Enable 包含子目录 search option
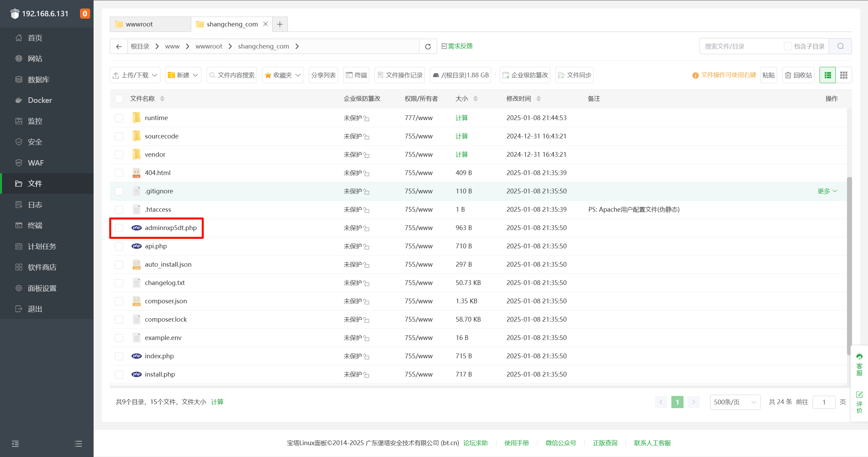Viewport: 868px width, 457px height. [788, 46]
